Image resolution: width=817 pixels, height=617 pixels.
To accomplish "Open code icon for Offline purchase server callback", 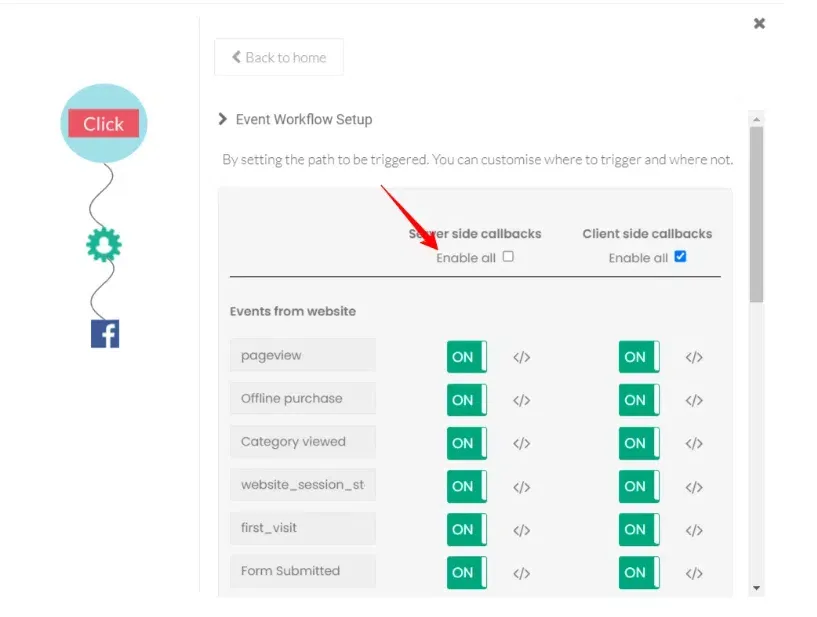I will coord(521,400).
